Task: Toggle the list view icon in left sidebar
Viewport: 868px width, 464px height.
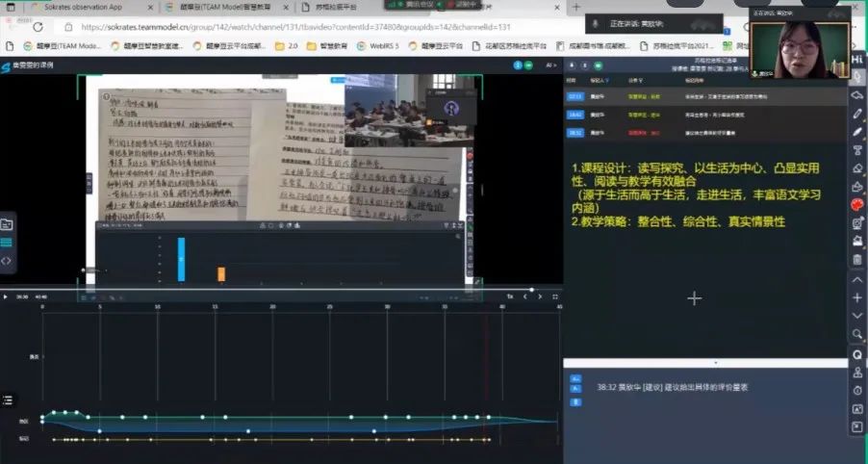Action: pyautogui.click(x=7, y=243)
